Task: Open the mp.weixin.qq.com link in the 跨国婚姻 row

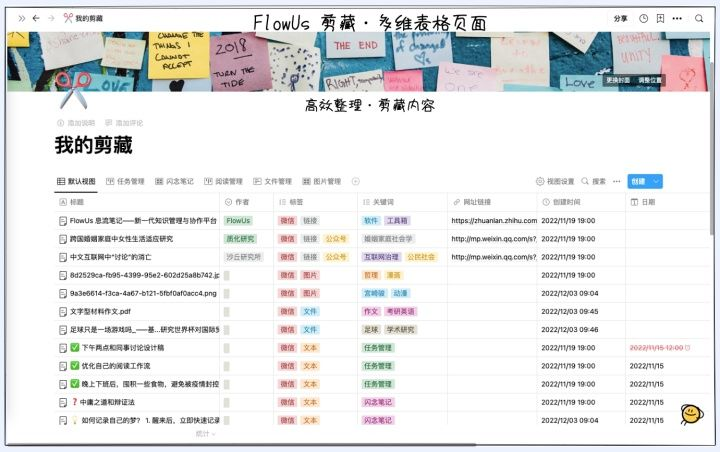Action: point(494,239)
